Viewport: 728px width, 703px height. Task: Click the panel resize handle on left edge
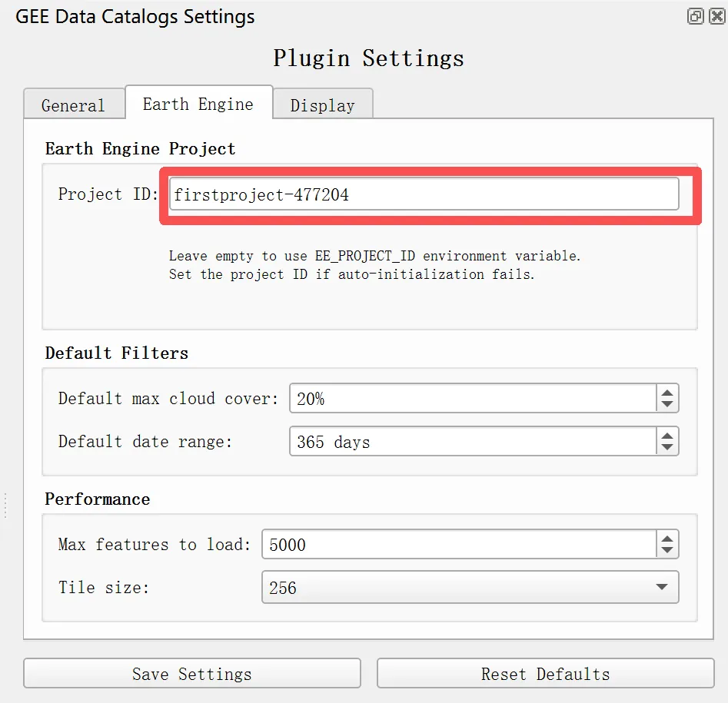coord(5,505)
